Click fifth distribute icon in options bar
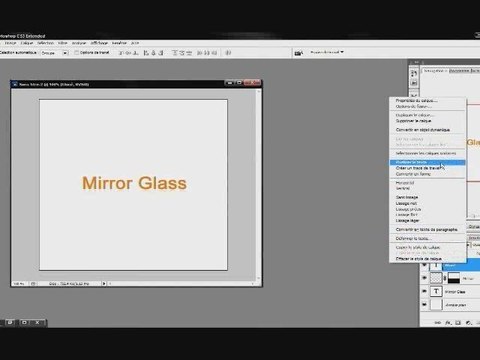The width and height of the screenshot is (480, 360). click(207, 53)
